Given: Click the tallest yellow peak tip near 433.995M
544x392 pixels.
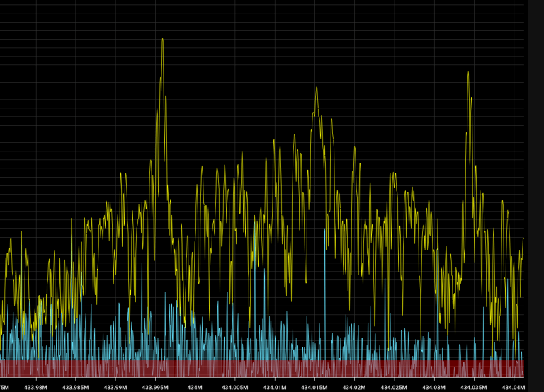Looking at the screenshot, I should 163,38.
